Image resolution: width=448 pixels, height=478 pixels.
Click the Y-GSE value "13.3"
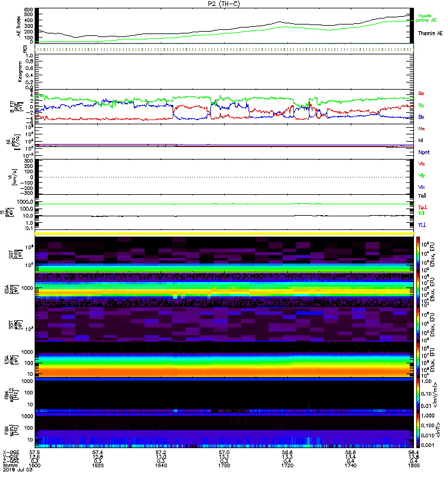coord(287,457)
